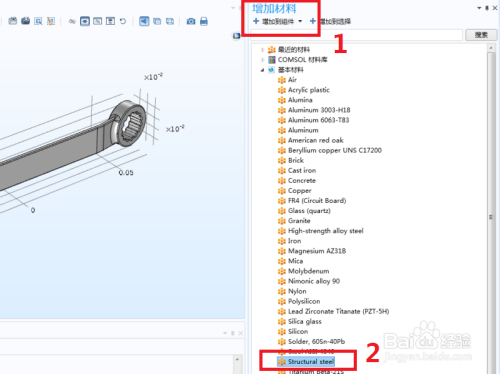Screen dimensions: 500x374
Task: Toggle the wireframe rendering icon
Action: click(170, 21)
